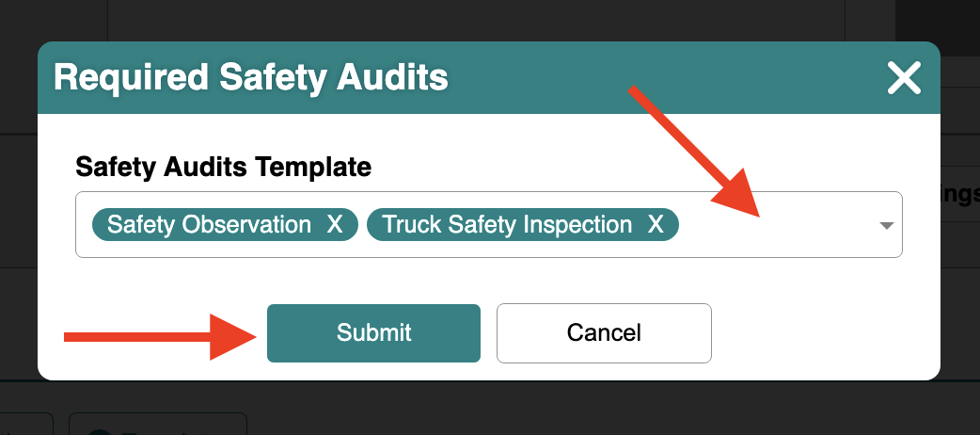Click the dark backdrop above the dialog
The height and width of the screenshot is (435, 980).
[x=489, y=20]
